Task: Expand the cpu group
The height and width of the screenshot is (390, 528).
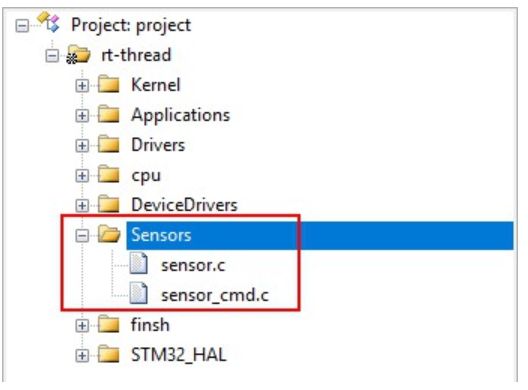Action: [x=82, y=175]
